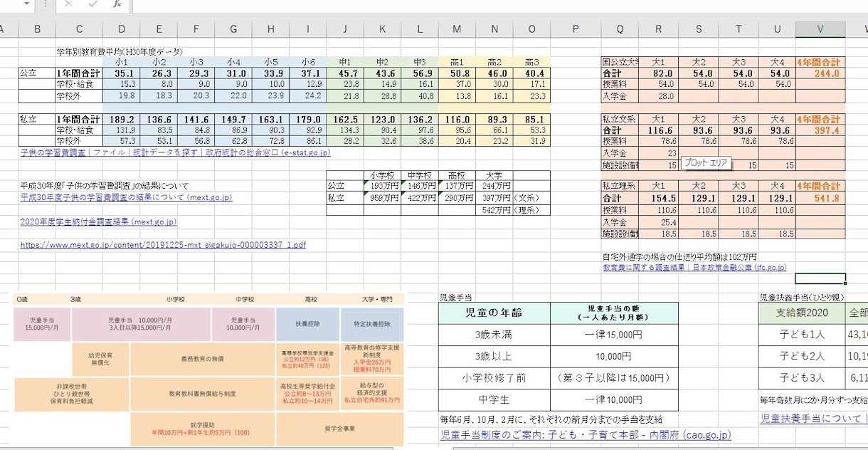Select the 国公立大学 header cell
The width and height of the screenshot is (868, 450).
click(620, 62)
